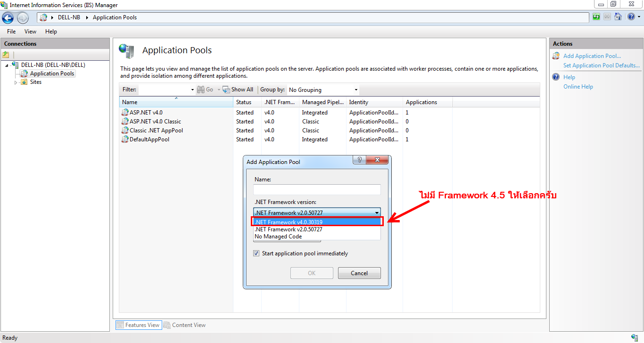Open the Filter dropdown arrow
The height and width of the screenshot is (343, 644).
pos(192,90)
